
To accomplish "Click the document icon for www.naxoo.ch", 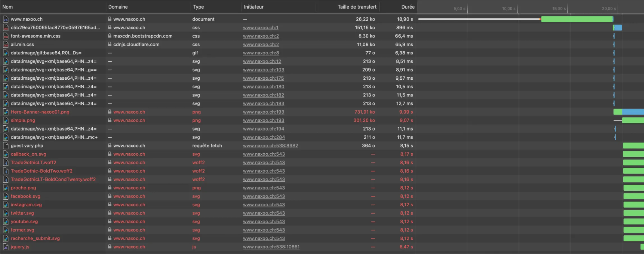I will coord(6,19).
